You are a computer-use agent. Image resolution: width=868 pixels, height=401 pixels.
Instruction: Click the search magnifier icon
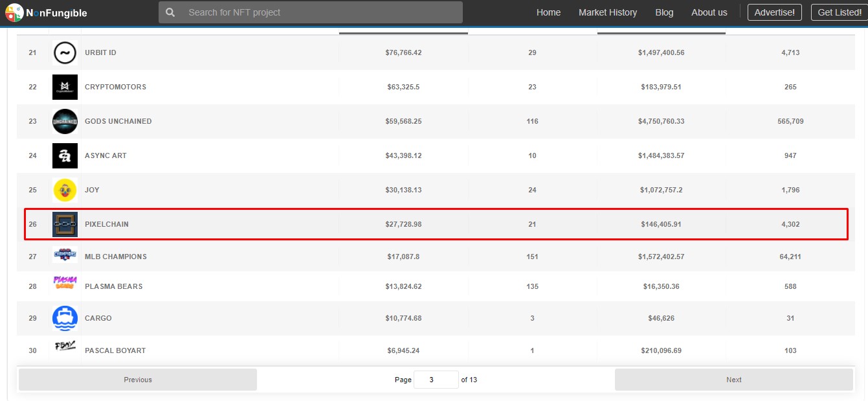170,12
